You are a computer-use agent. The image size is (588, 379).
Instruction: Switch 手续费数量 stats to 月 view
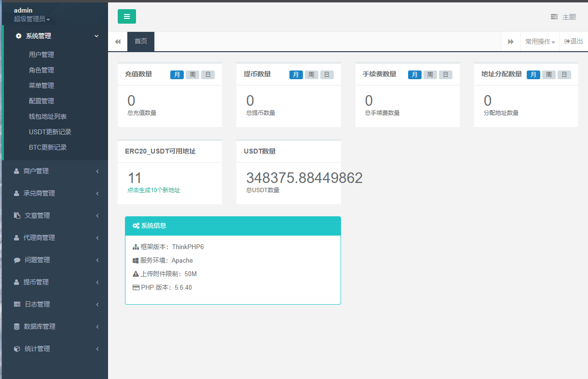coord(414,74)
